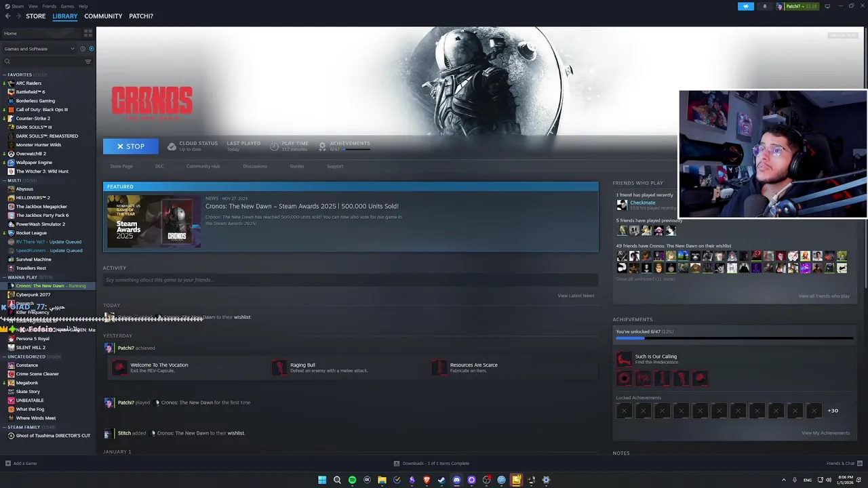Open the PATCHI? profile tab

point(141,16)
